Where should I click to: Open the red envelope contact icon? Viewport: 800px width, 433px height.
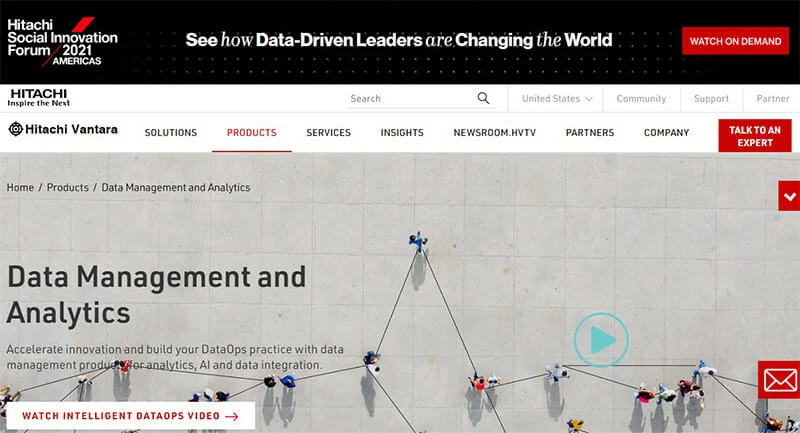click(x=779, y=380)
